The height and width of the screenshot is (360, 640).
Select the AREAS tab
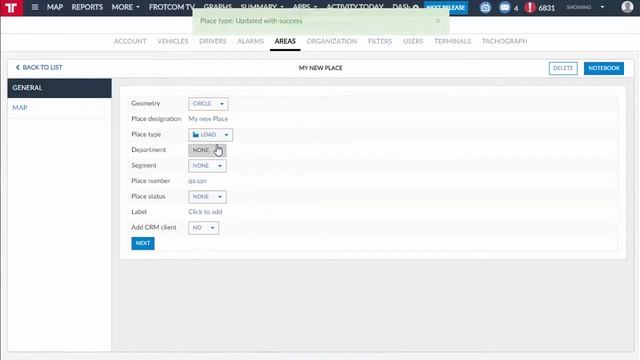[x=285, y=41]
